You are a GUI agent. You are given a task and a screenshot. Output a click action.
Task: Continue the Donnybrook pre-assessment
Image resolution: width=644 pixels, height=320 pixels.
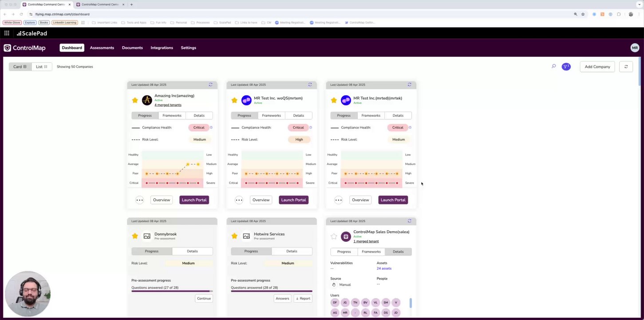204,298
